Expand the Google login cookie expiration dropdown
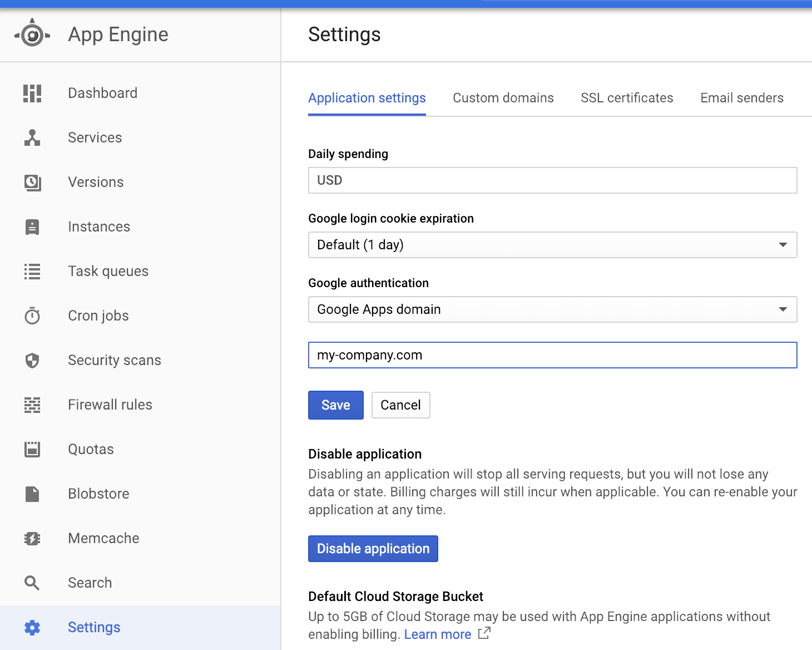Screen dimensions: 812x650 pos(552,245)
